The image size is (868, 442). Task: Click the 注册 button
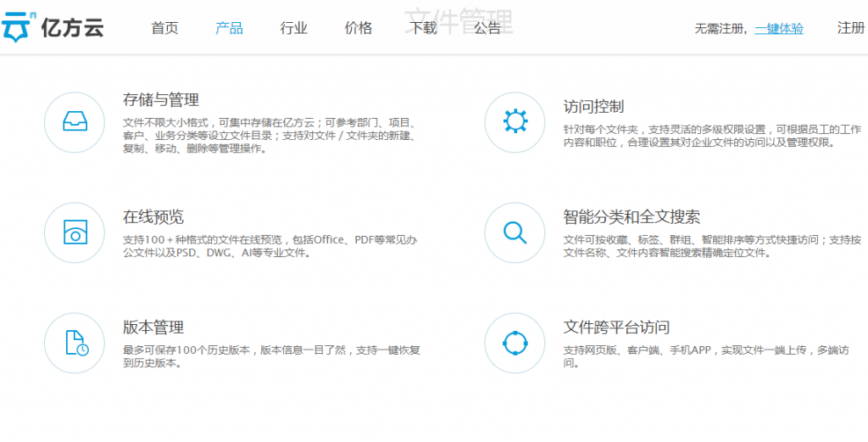click(850, 28)
